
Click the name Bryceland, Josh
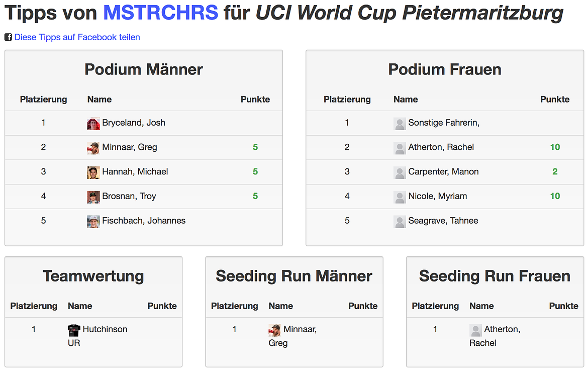(x=134, y=123)
